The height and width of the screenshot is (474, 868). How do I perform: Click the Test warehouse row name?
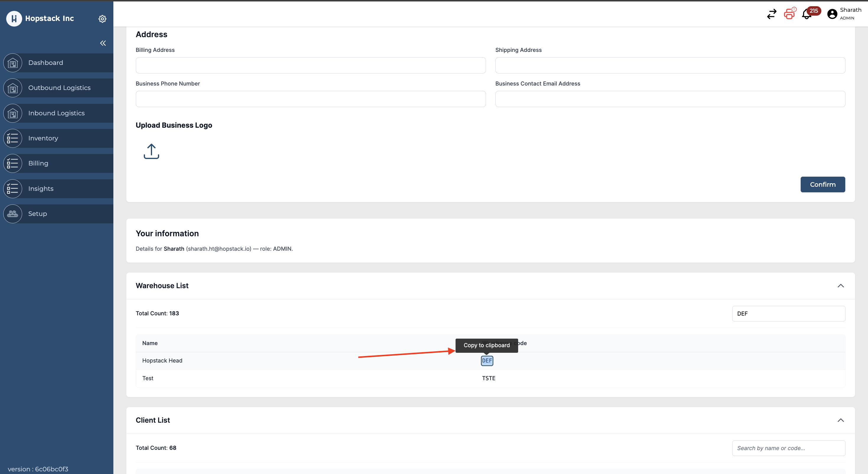point(148,378)
